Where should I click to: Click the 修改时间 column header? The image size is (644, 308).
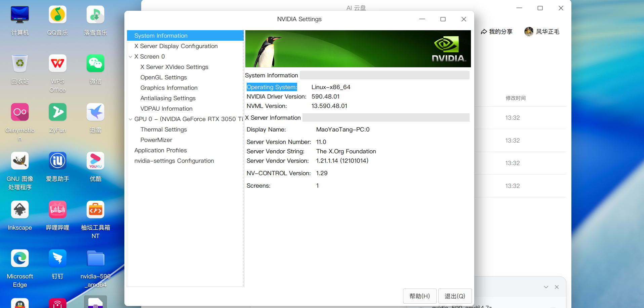click(x=516, y=98)
